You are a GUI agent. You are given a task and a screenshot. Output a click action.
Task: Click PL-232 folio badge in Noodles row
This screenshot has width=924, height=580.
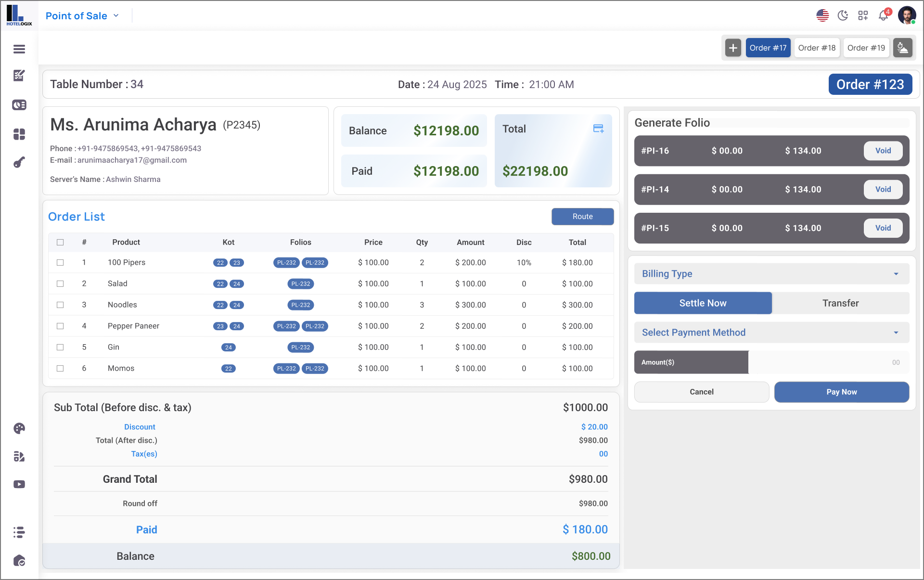click(x=301, y=305)
